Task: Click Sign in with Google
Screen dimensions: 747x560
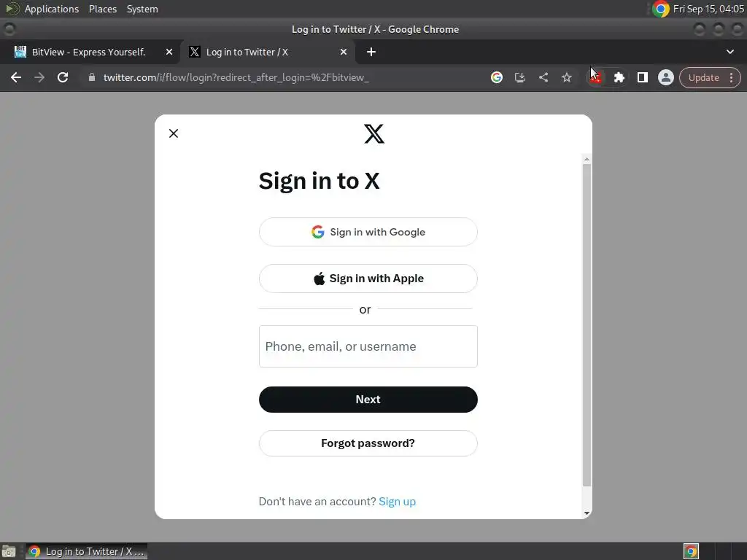Action: (x=368, y=232)
